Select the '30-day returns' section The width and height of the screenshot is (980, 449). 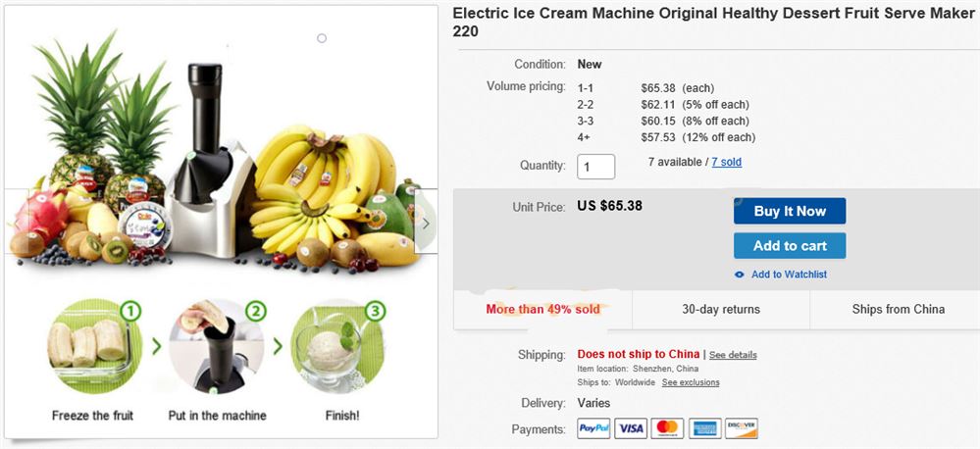click(x=721, y=309)
